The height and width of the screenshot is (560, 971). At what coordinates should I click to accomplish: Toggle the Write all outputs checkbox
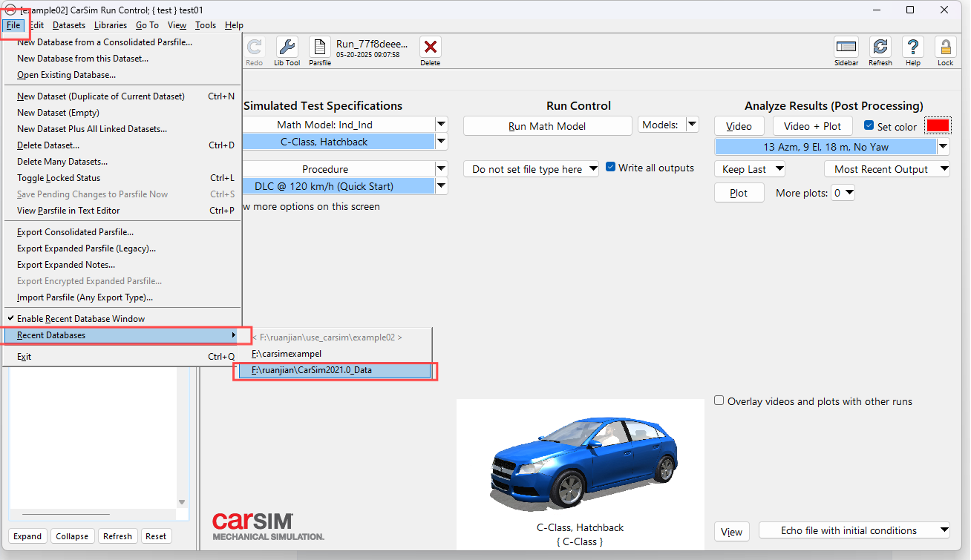(611, 168)
